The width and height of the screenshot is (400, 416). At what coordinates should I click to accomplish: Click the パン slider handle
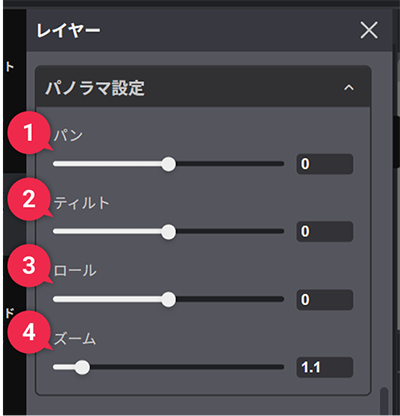point(169,164)
